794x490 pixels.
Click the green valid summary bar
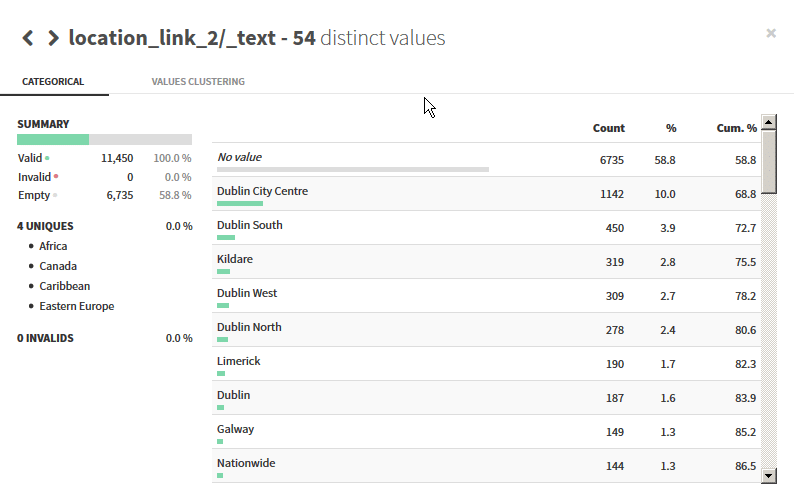pos(53,140)
